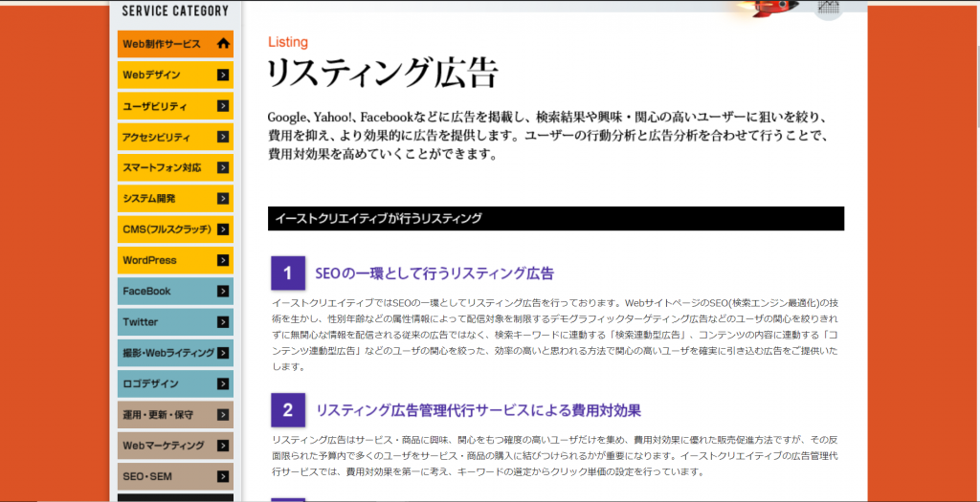Click the home icon on Web制作サービス
Screen dimensions: 980x502
coord(223,44)
